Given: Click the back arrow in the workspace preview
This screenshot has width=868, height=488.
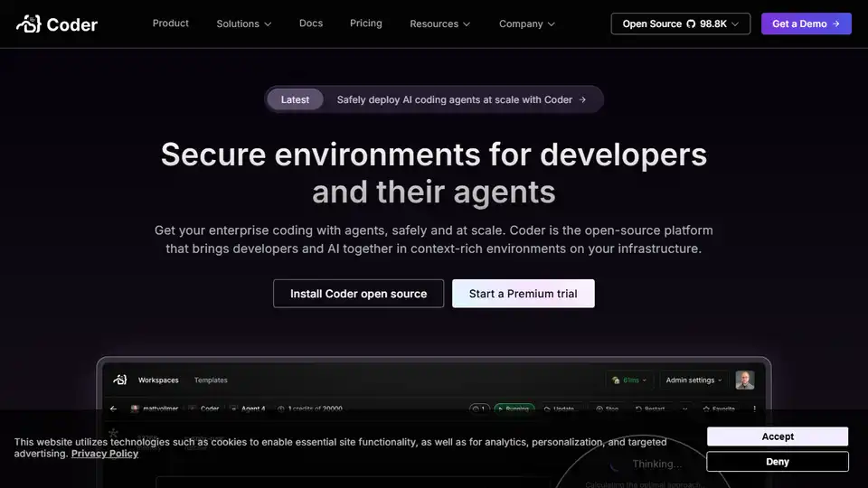Looking at the screenshot, I should (114, 408).
